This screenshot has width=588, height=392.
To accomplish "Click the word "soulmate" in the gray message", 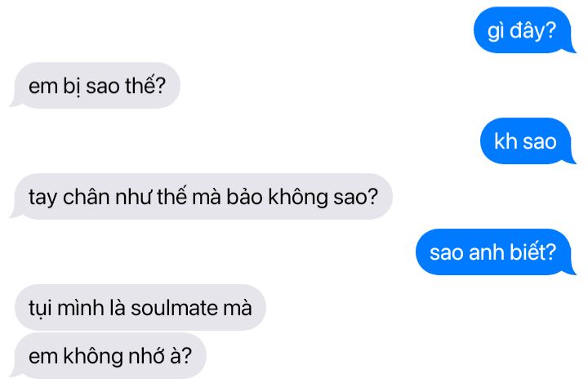I will [x=174, y=309].
